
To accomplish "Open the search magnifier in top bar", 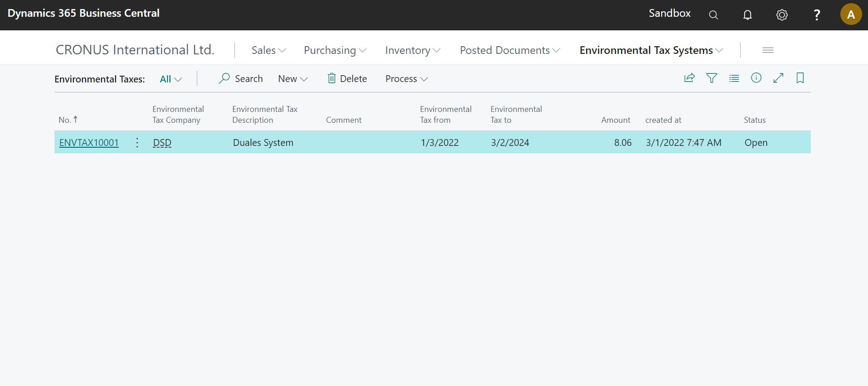I will tap(713, 15).
